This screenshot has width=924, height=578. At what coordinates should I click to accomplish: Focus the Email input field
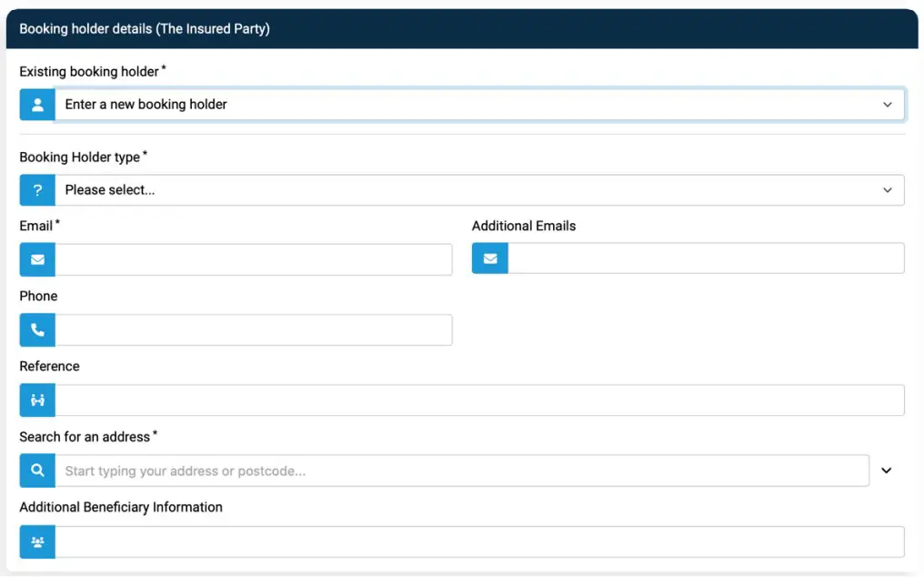coord(254,259)
